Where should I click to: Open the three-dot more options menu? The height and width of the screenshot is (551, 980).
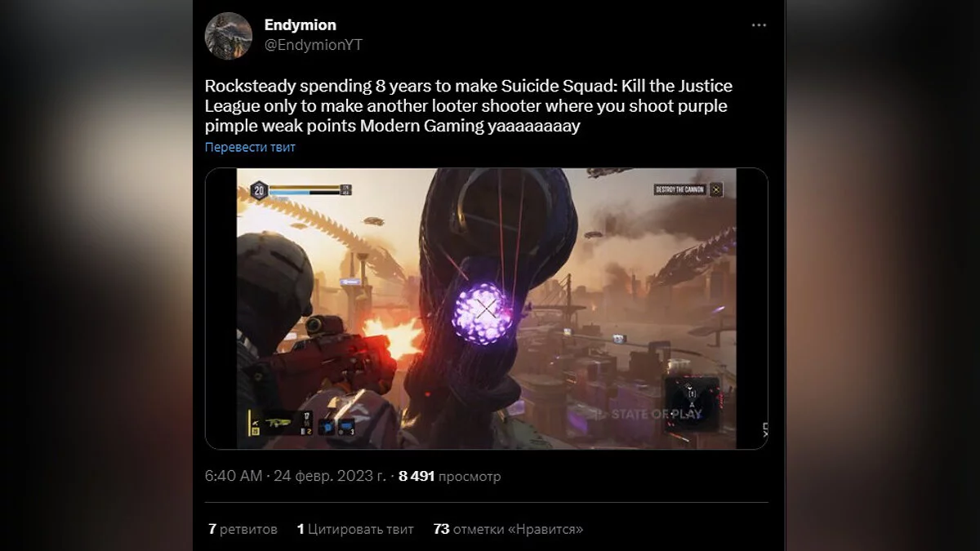coord(759,25)
